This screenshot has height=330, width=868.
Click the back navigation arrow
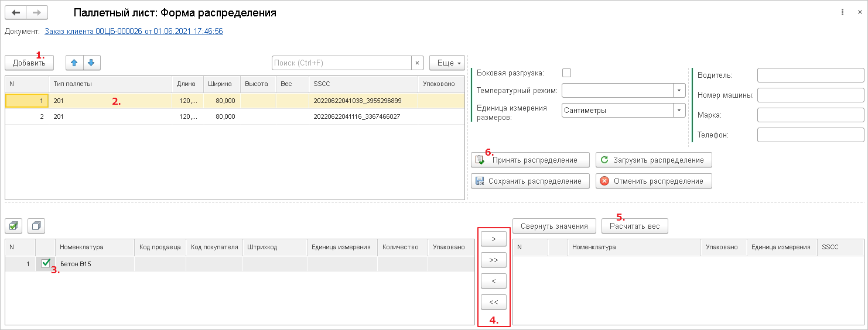[16, 12]
